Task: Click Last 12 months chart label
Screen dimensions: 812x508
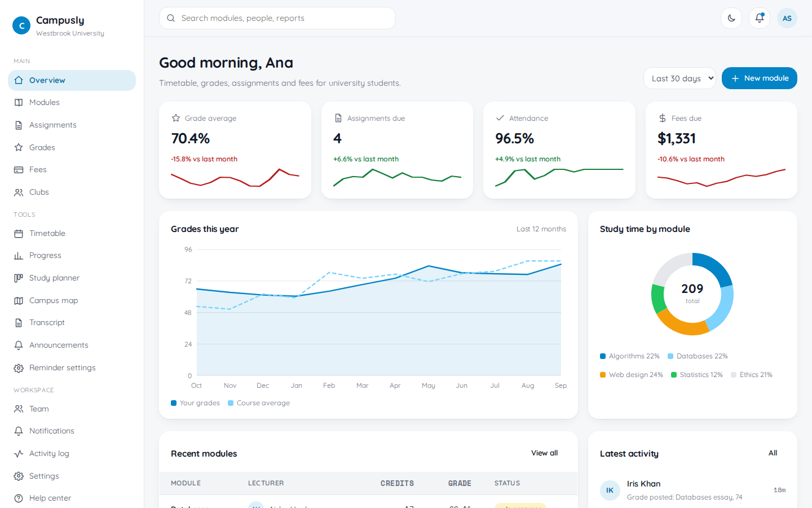Action: (x=541, y=229)
